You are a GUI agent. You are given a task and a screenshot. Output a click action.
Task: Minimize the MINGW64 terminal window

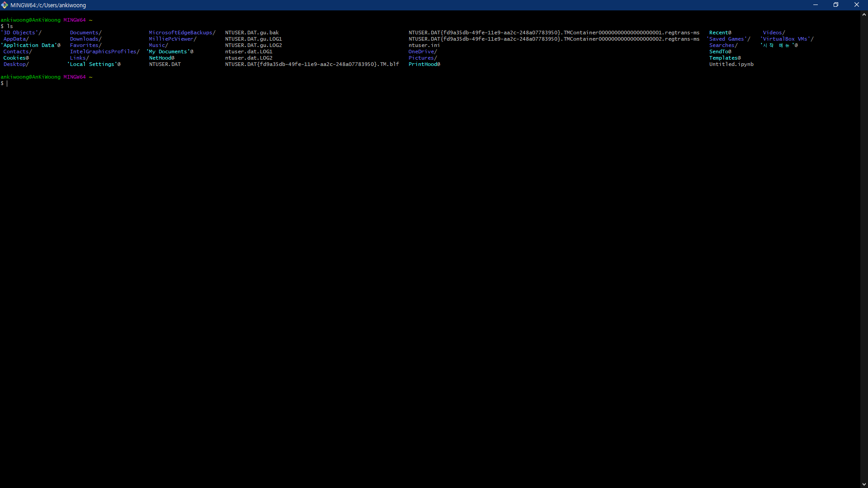click(x=816, y=5)
